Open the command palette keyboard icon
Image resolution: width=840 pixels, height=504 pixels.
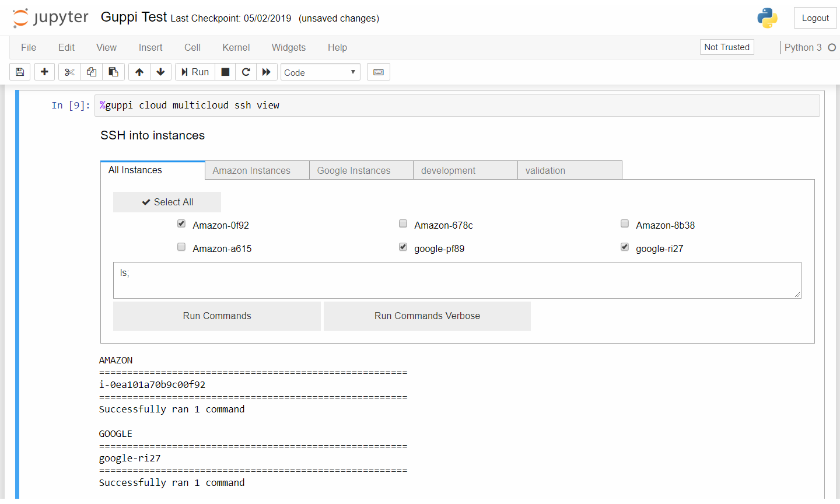(x=379, y=72)
